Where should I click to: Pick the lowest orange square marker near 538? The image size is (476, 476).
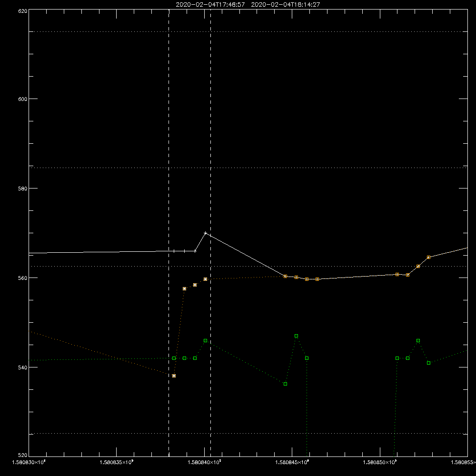[x=174, y=376]
